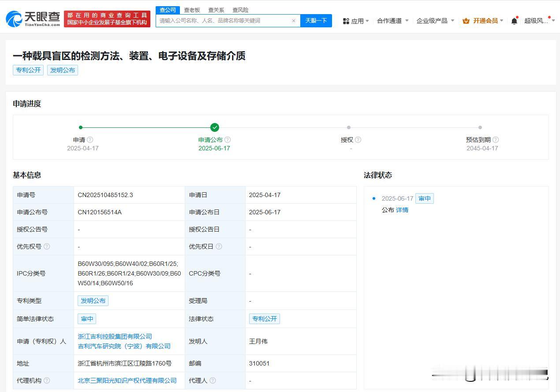Clear the search box with the X icon
The image size is (560, 392).
click(294, 21)
